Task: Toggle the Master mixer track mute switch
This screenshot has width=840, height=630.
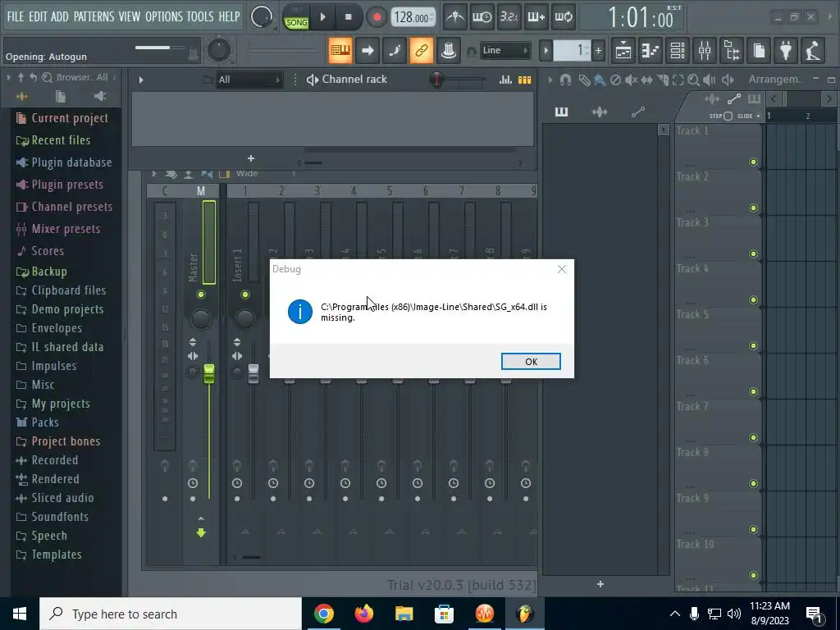Action: (200, 294)
